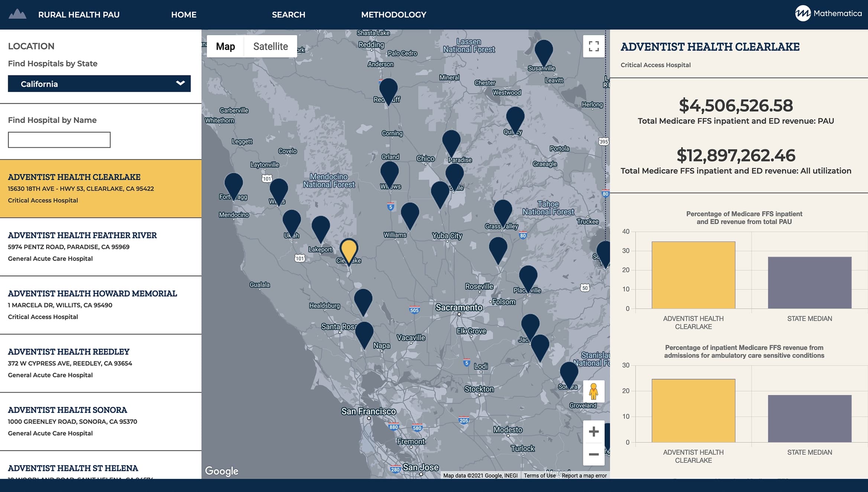Viewport: 868px width, 492px height.
Task: Select Adventist Health Clearlake in the list
Action: pyautogui.click(x=101, y=189)
